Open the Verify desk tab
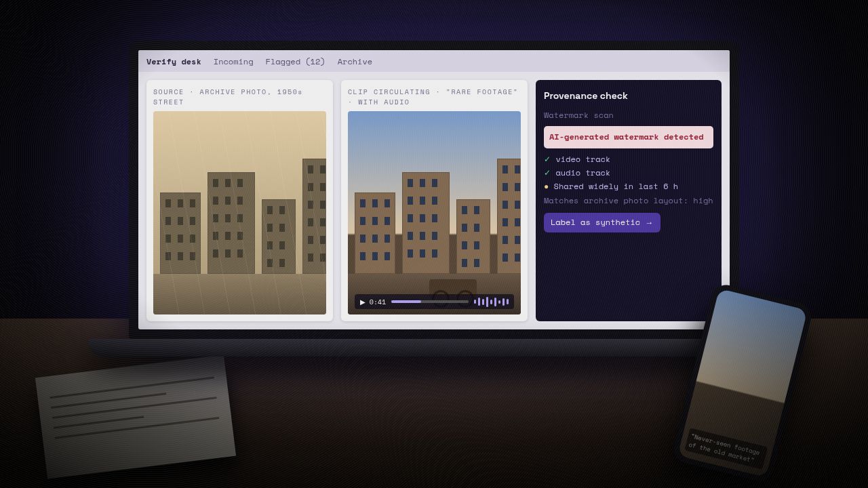 (x=174, y=62)
